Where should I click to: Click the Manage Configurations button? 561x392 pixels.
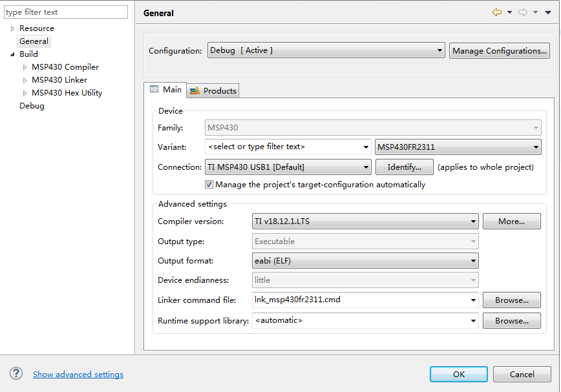point(499,50)
